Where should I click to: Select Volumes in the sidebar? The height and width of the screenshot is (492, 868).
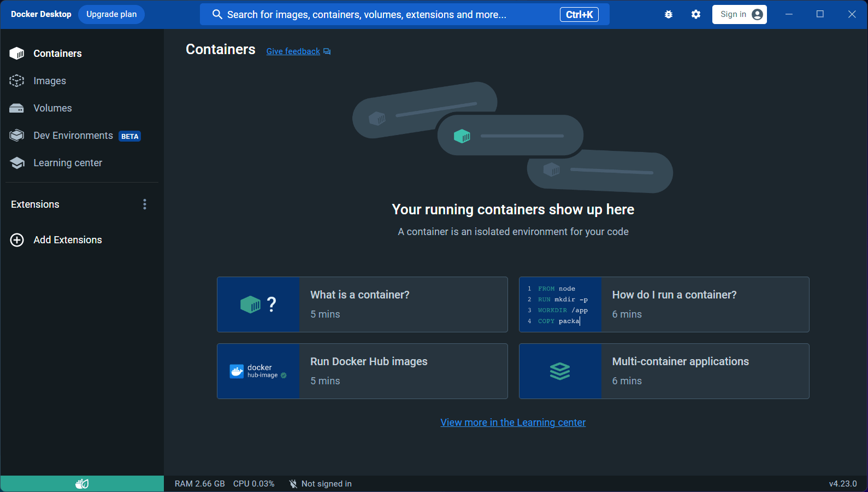coord(52,108)
